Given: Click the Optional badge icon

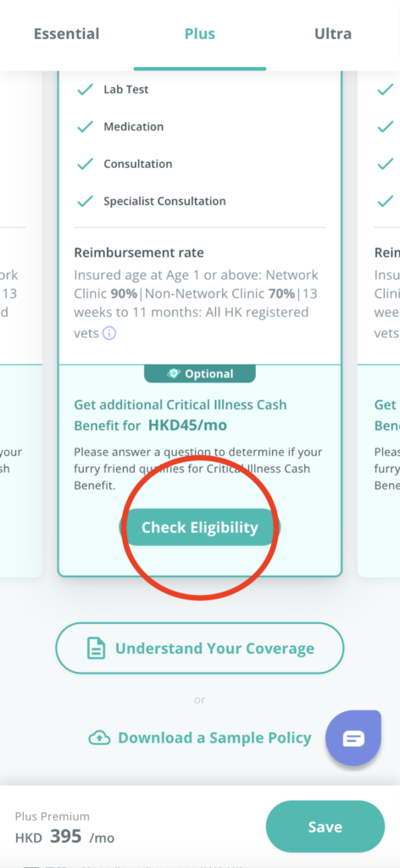Looking at the screenshot, I should pyautogui.click(x=174, y=374).
